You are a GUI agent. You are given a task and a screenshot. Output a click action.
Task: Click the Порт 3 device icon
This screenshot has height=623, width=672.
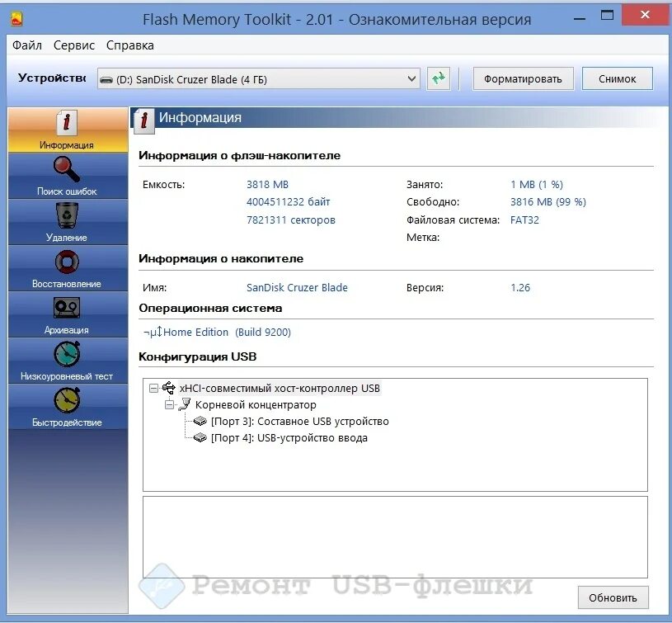click(x=200, y=421)
